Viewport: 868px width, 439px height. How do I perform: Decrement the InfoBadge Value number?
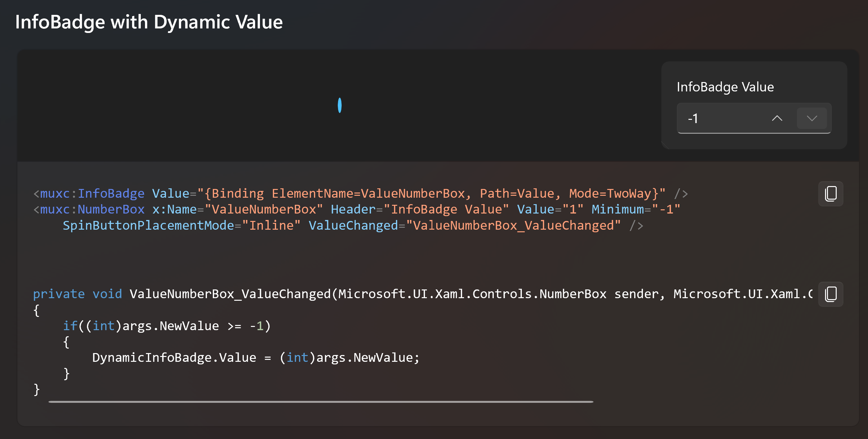(812, 118)
